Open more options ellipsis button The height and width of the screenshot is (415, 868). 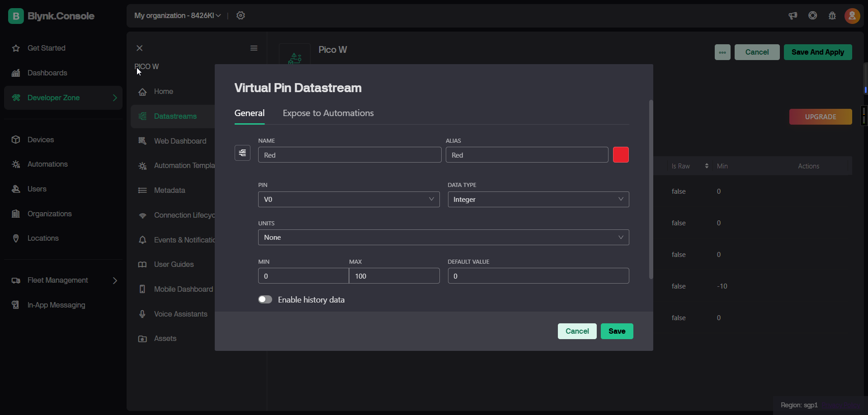pos(722,52)
